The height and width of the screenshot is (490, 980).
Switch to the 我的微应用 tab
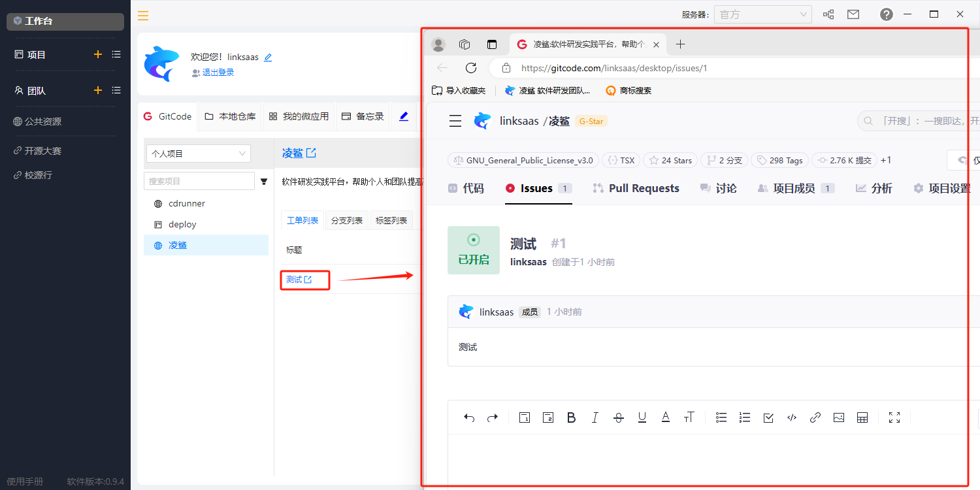coord(299,116)
